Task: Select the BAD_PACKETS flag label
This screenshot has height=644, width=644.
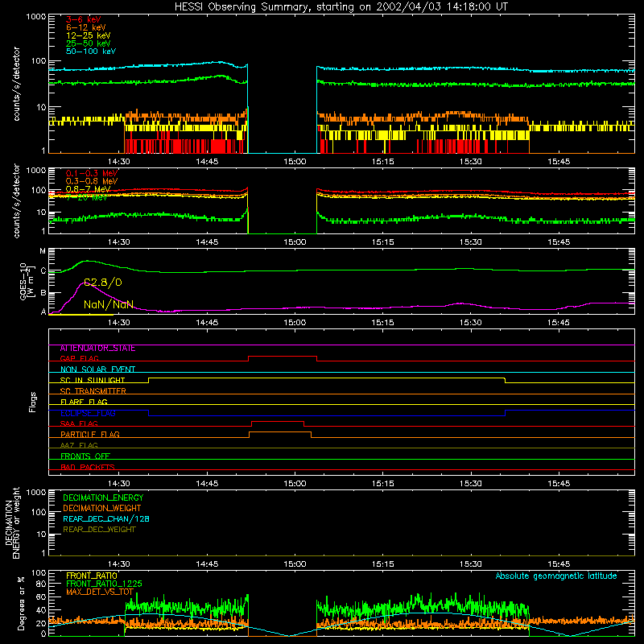Action: pyautogui.click(x=88, y=467)
